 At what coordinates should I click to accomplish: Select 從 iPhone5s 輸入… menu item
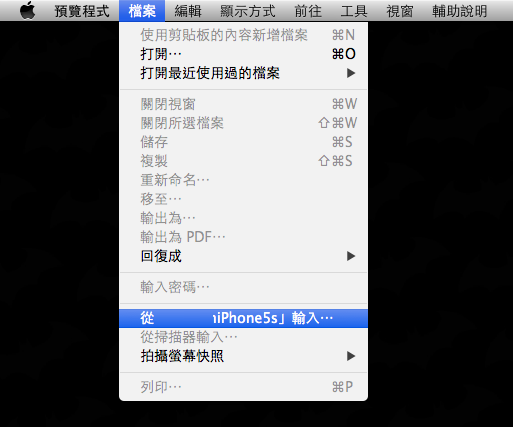click(243, 318)
